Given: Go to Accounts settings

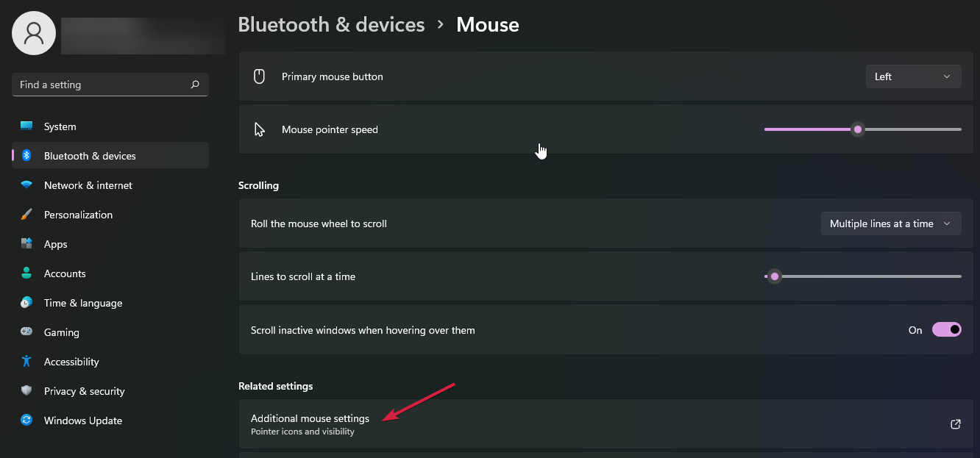Looking at the screenshot, I should click(65, 273).
